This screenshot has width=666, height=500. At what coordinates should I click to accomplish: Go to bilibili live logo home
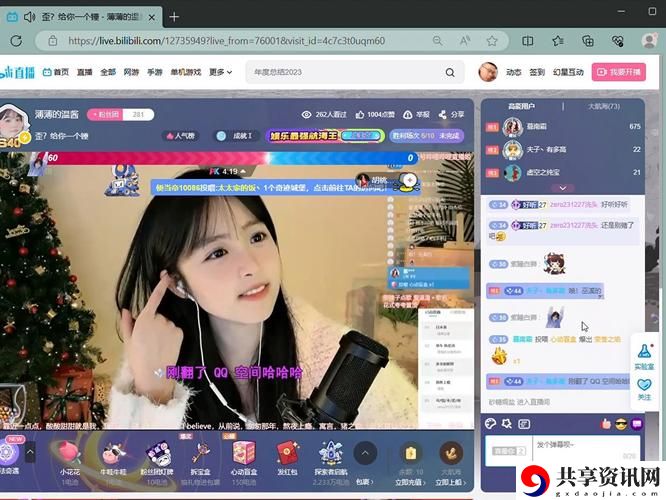pyautogui.click(x=17, y=72)
